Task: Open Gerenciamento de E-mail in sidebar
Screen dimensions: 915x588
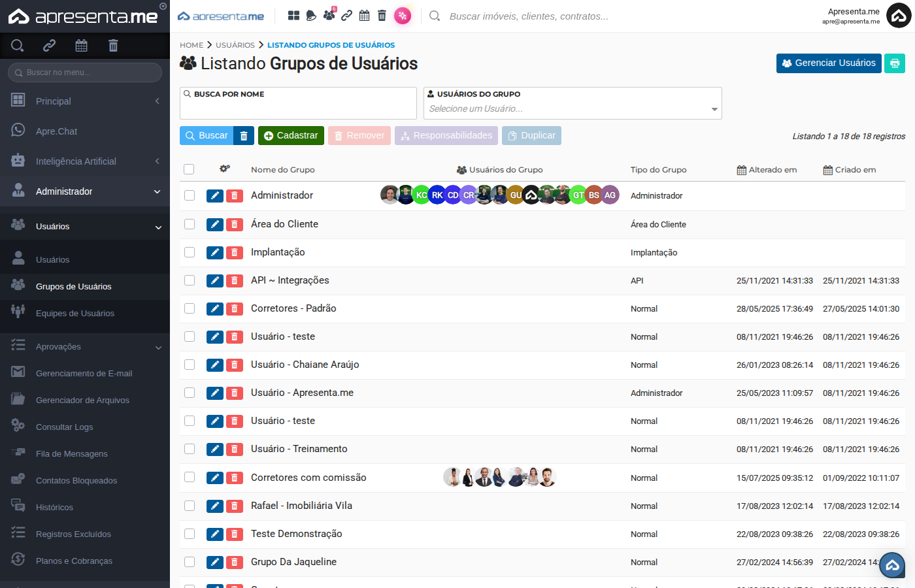Action: coord(85,374)
